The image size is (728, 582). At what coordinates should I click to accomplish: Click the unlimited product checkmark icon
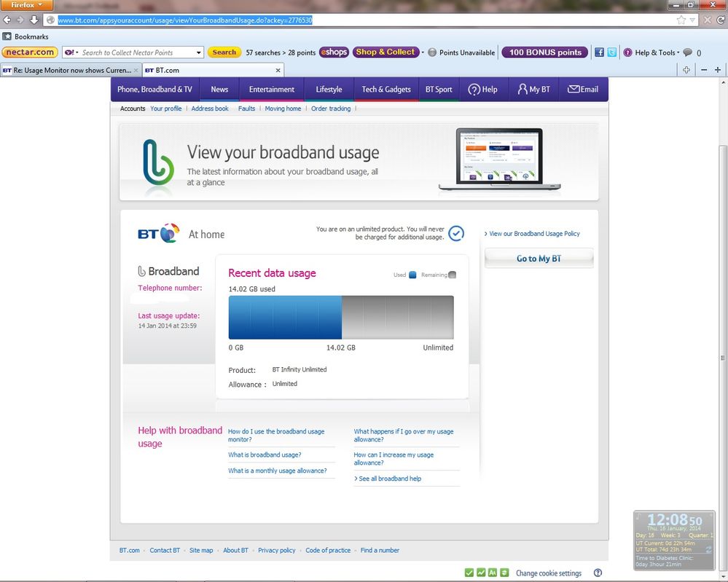(456, 233)
